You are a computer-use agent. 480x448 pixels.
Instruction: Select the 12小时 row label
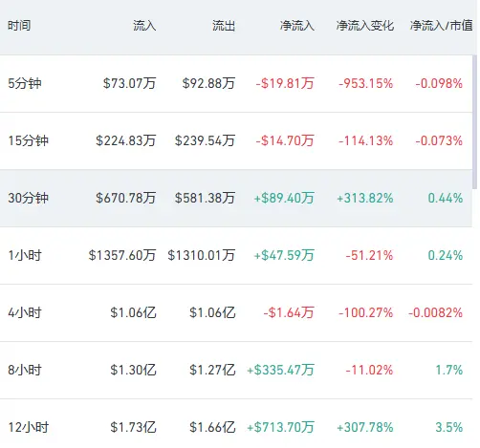click(29, 427)
